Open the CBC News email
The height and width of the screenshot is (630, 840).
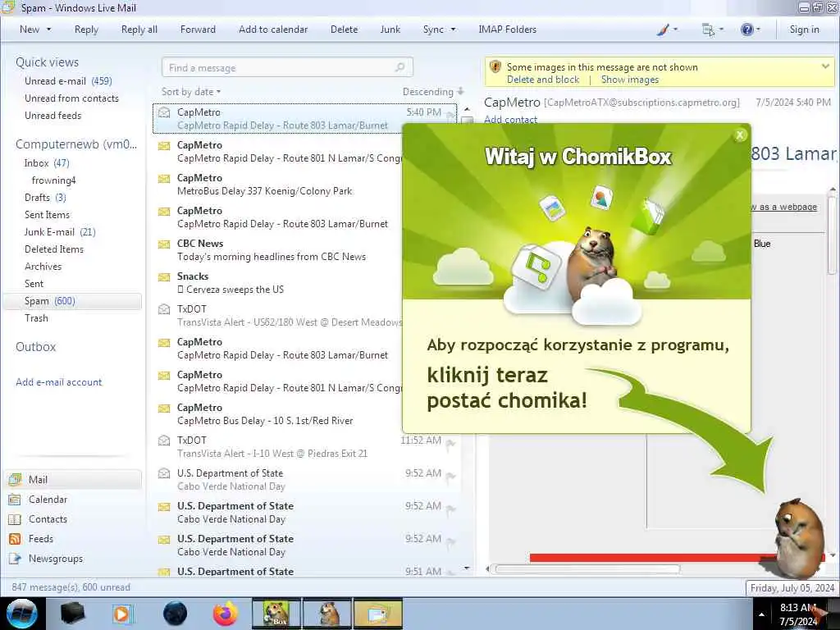click(x=278, y=249)
